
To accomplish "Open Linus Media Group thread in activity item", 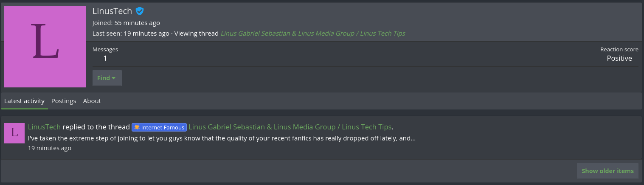I will click(x=290, y=127).
